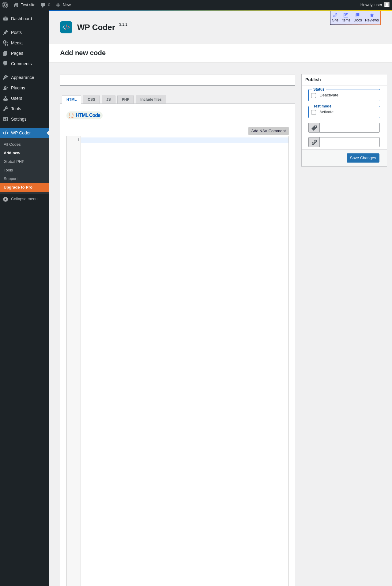Open Global PHP submenu item
Image resolution: width=392 pixels, height=586 pixels.
[x=24, y=162]
